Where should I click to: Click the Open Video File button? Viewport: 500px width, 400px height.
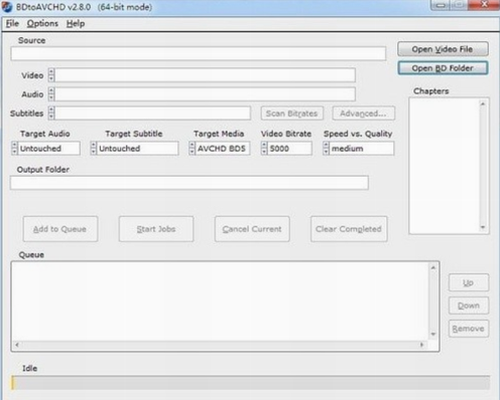(x=443, y=49)
